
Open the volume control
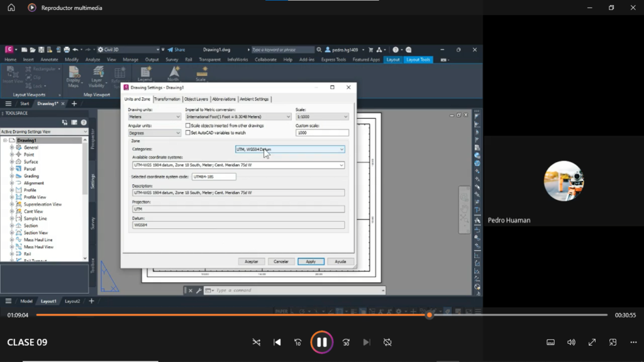click(571, 342)
